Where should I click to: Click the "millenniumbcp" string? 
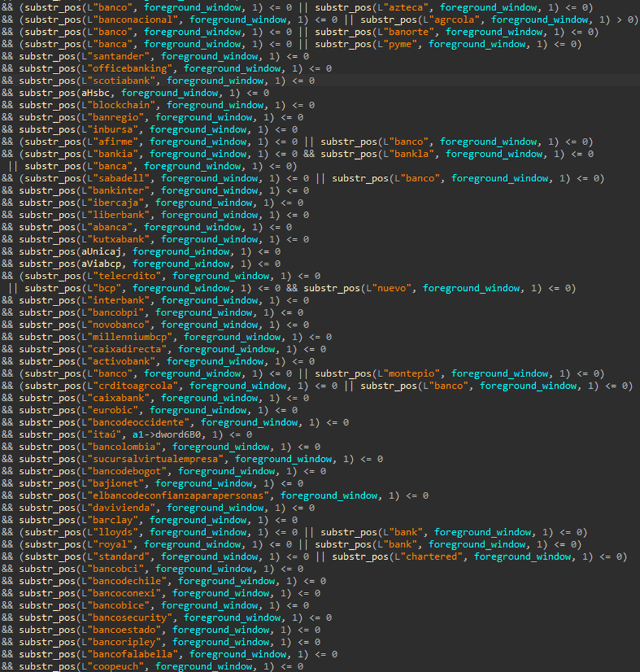coord(130,337)
